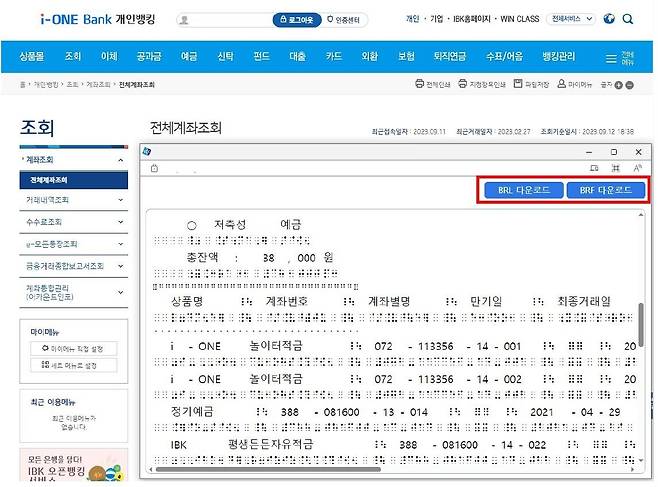The height and width of the screenshot is (487, 658).
Task: Click the 개인뱅킹 breadcrumb link
Action: click(x=46, y=85)
